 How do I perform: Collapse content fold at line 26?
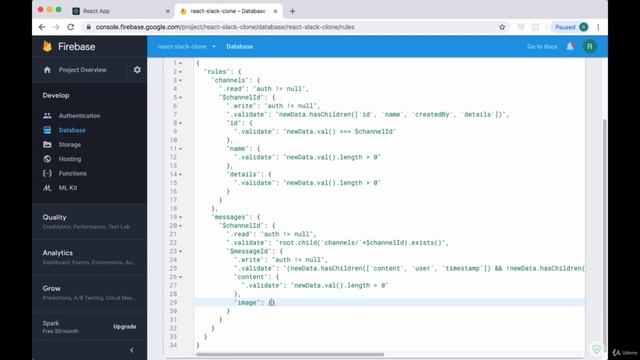pyautogui.click(x=180, y=277)
